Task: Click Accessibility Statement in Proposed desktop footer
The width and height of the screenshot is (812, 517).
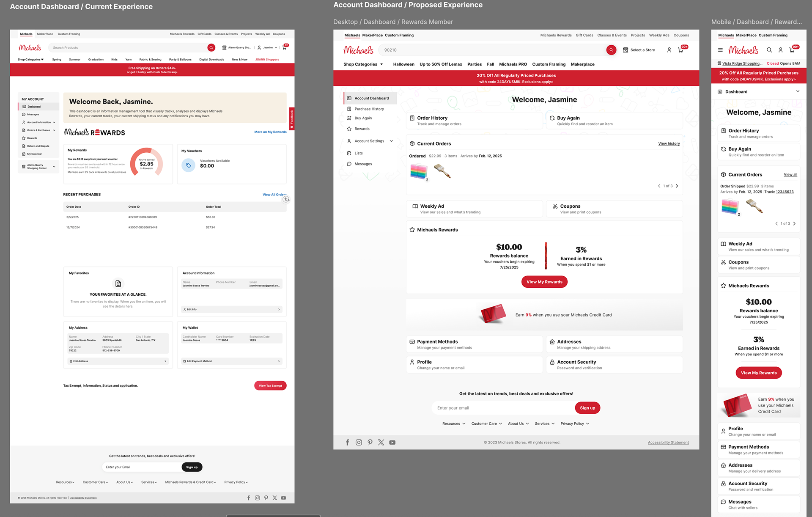Action: point(668,443)
